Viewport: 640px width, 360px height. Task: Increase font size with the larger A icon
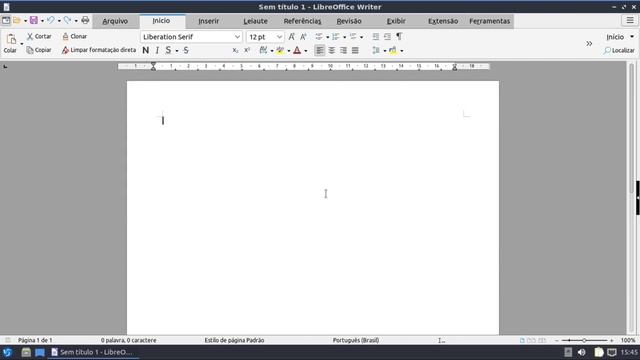[x=291, y=37]
